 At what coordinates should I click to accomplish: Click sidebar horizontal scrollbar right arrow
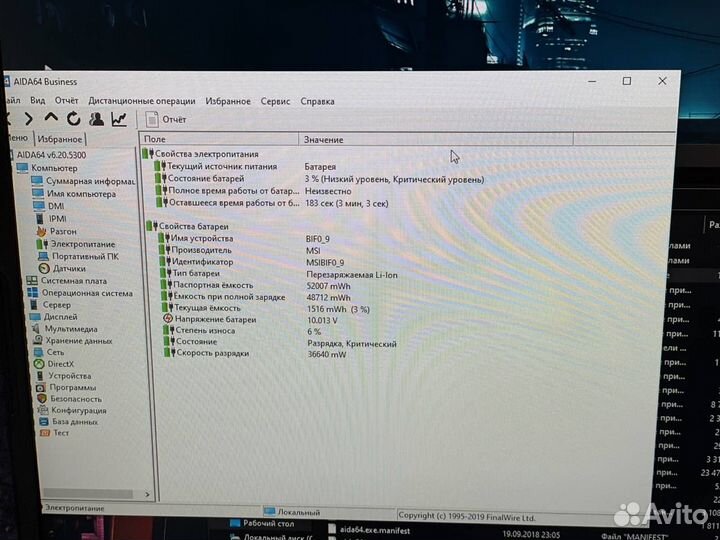tap(147, 495)
